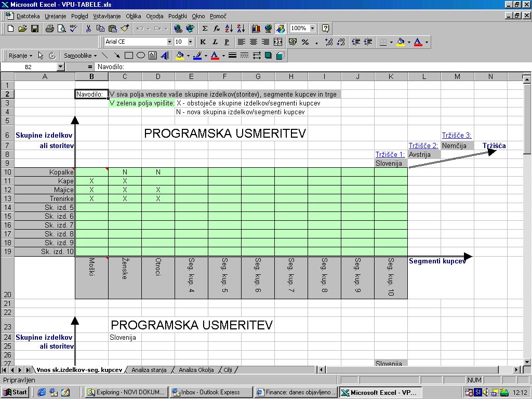Click the Tržišče 1 hyperlink
The height and width of the screenshot is (399, 532).
coord(390,154)
